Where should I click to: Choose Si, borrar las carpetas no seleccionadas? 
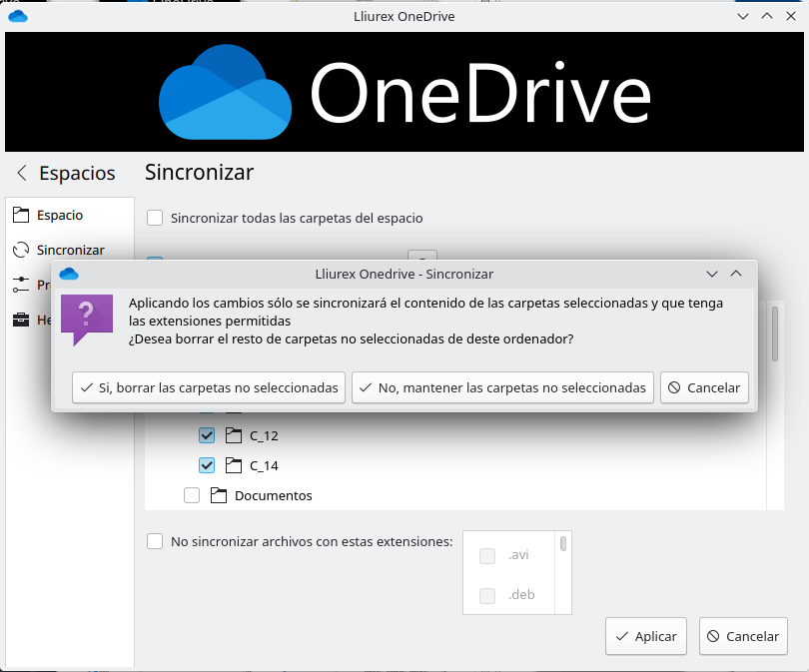(x=209, y=387)
